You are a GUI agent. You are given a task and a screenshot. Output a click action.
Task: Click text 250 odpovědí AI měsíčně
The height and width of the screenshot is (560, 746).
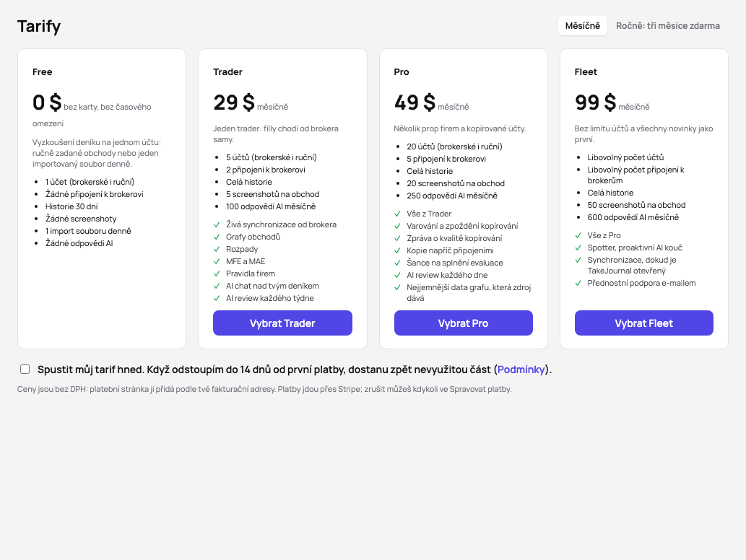[x=452, y=196]
